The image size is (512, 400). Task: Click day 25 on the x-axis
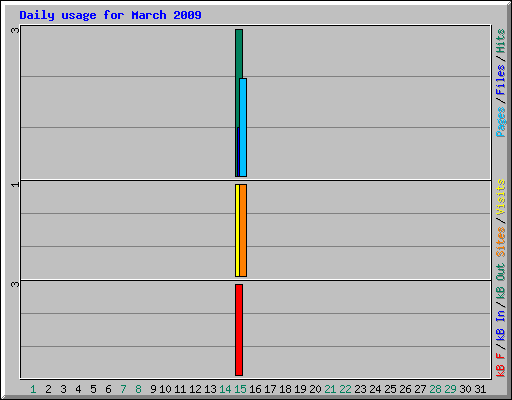tap(390, 389)
